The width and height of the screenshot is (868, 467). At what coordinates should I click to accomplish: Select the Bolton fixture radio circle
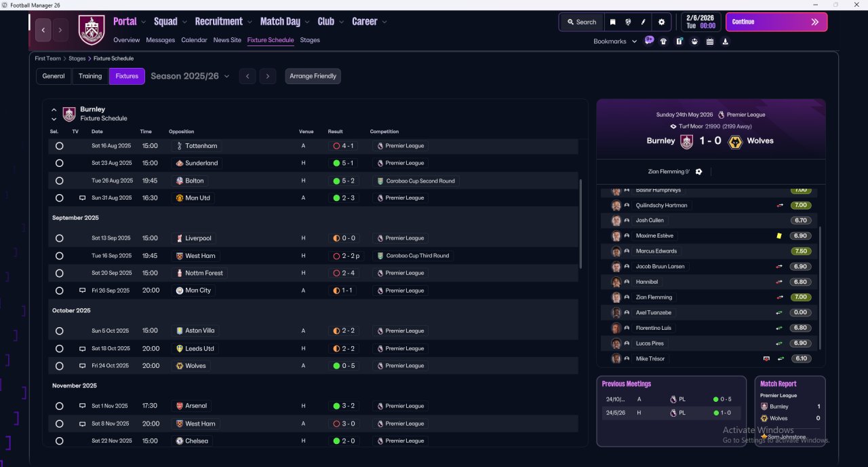(59, 181)
